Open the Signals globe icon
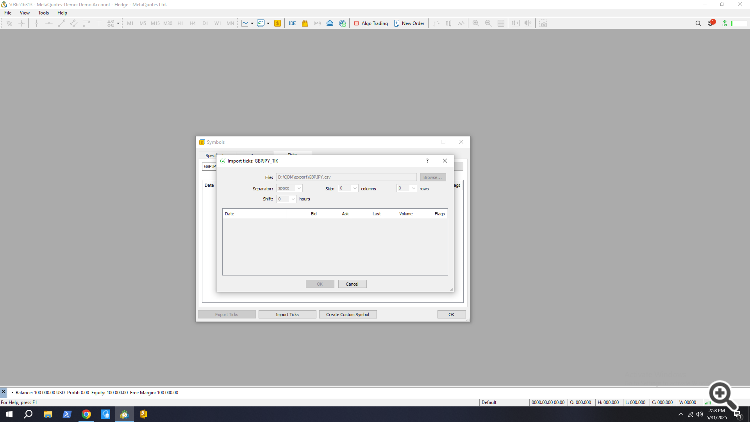The image size is (750, 422). pos(342,23)
